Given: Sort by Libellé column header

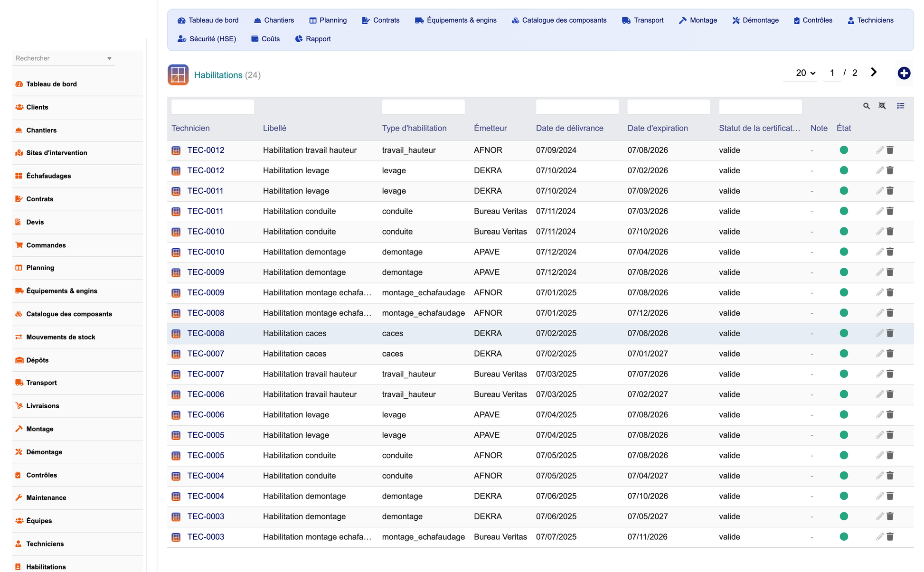Looking at the screenshot, I should pyautogui.click(x=274, y=128).
